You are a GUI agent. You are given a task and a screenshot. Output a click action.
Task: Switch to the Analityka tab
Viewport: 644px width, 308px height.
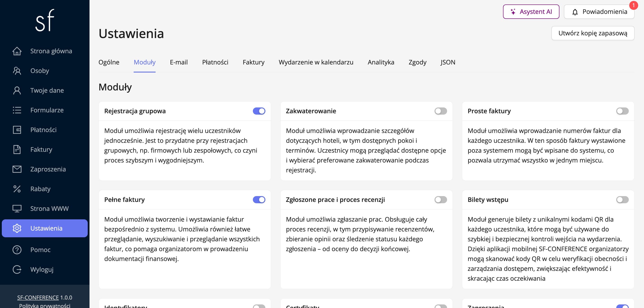pos(381,62)
